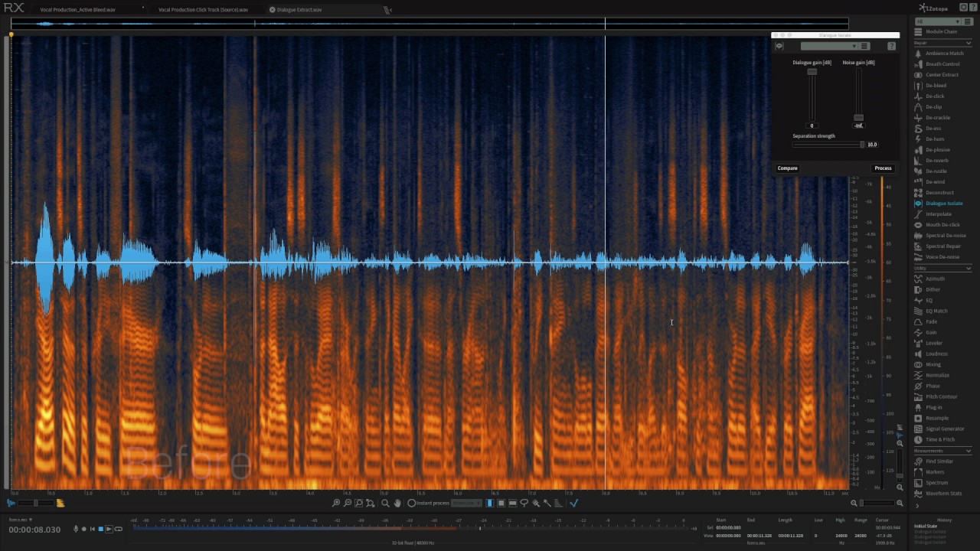Open the Ambience Match module
This screenshot has height=551, width=980.
pos(939,54)
